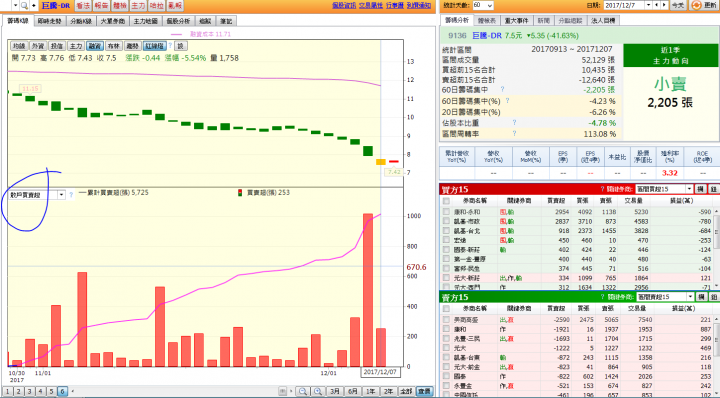720x398 pixels.
Task: Switch to the 重大事件 tab
Action: click(517, 21)
